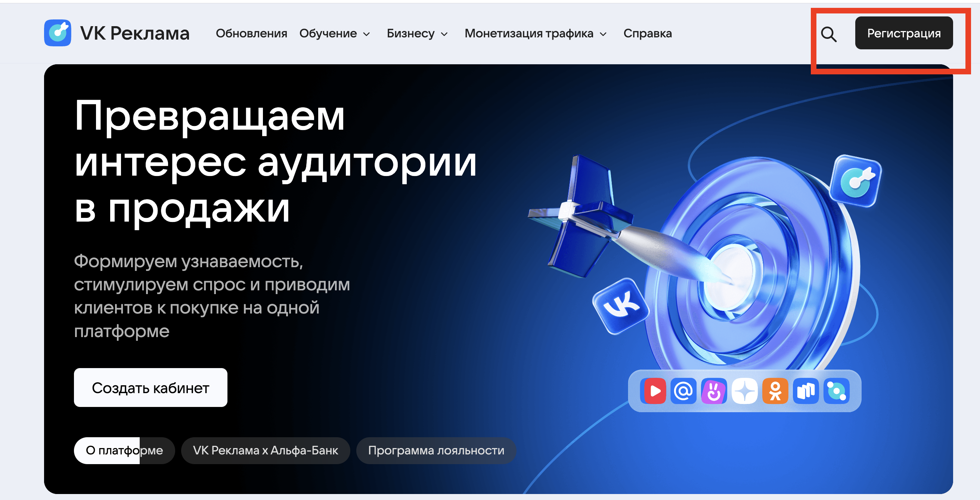Click the white four-point star app icon
The height and width of the screenshot is (500, 980).
[744, 391]
